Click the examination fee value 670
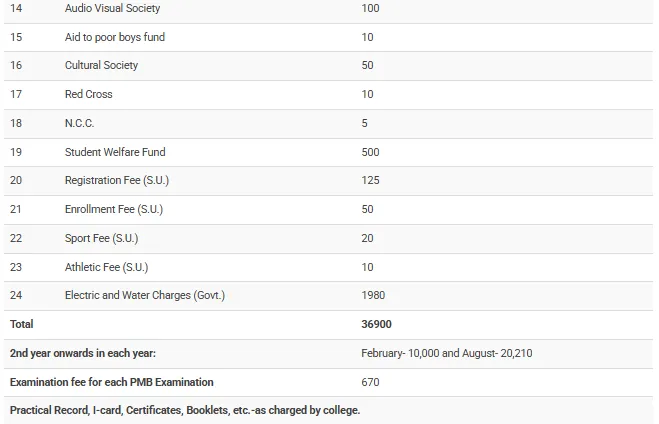The image size is (659, 424). point(370,382)
